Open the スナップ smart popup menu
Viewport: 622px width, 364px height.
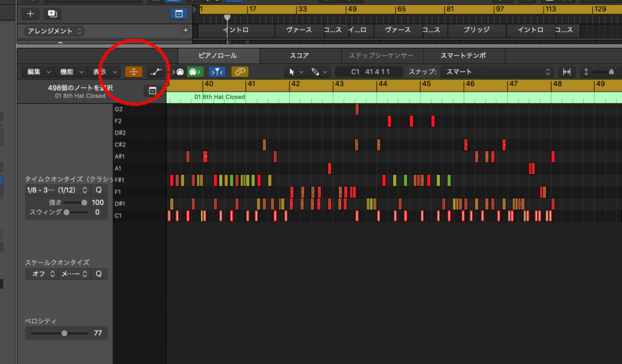(497, 72)
